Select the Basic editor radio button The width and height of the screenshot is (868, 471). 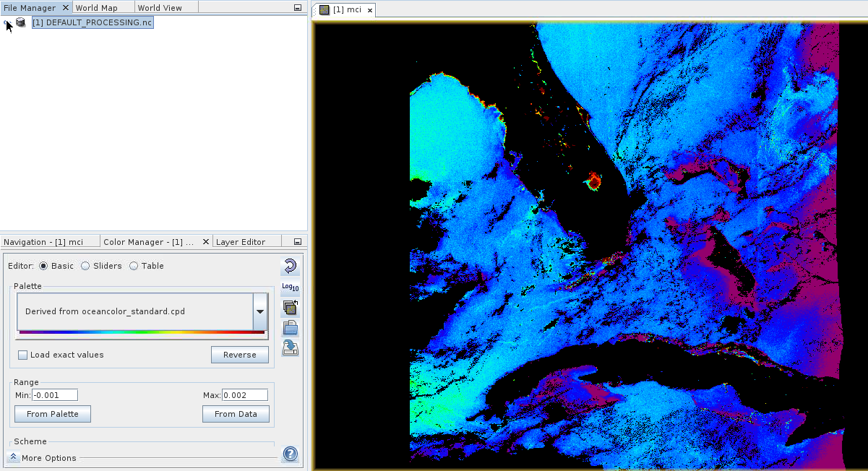[x=44, y=266]
